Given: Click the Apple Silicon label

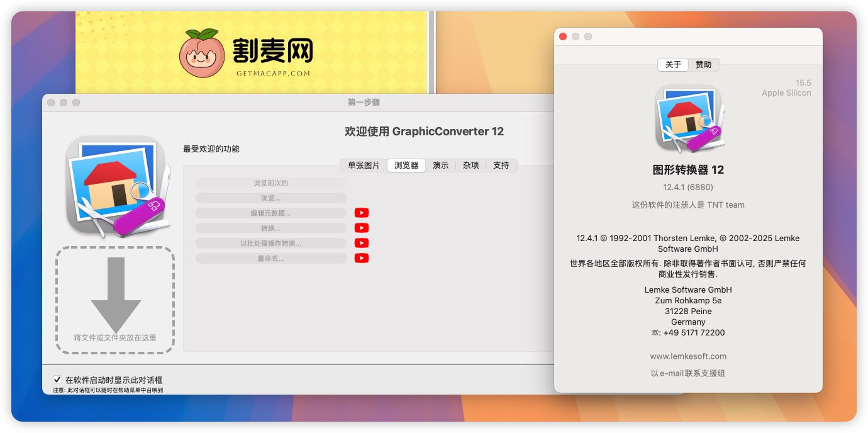Looking at the screenshot, I should coord(786,93).
